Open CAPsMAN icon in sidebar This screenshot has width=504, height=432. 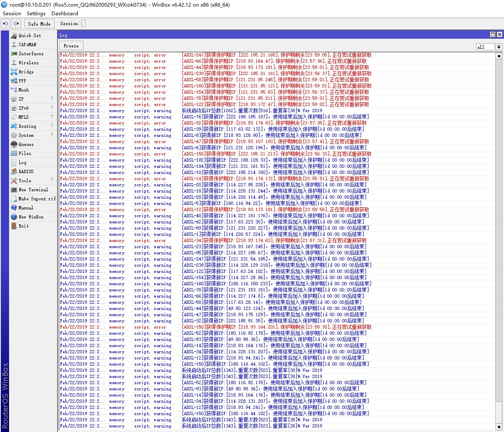coord(14,45)
